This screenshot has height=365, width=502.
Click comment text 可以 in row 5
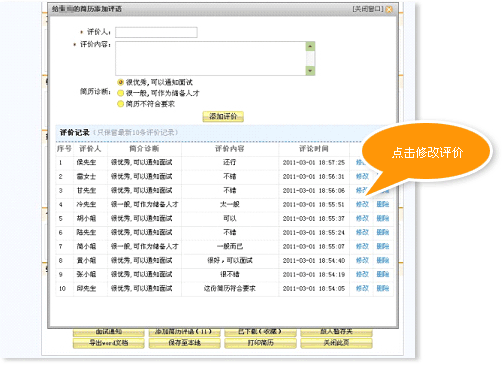click(x=230, y=218)
